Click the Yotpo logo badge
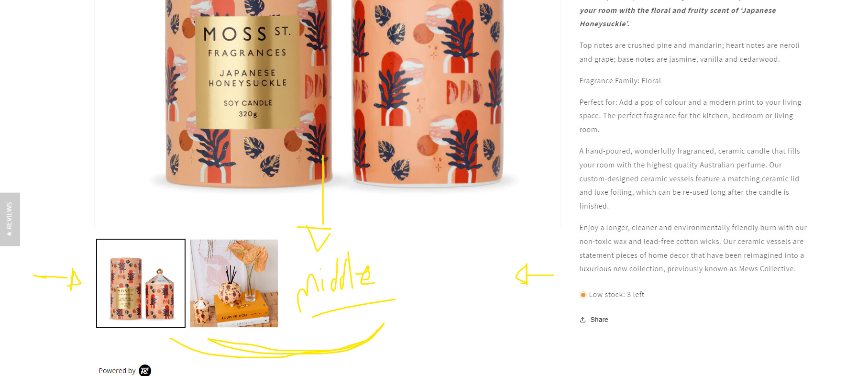The image size is (868, 376). coord(145,370)
